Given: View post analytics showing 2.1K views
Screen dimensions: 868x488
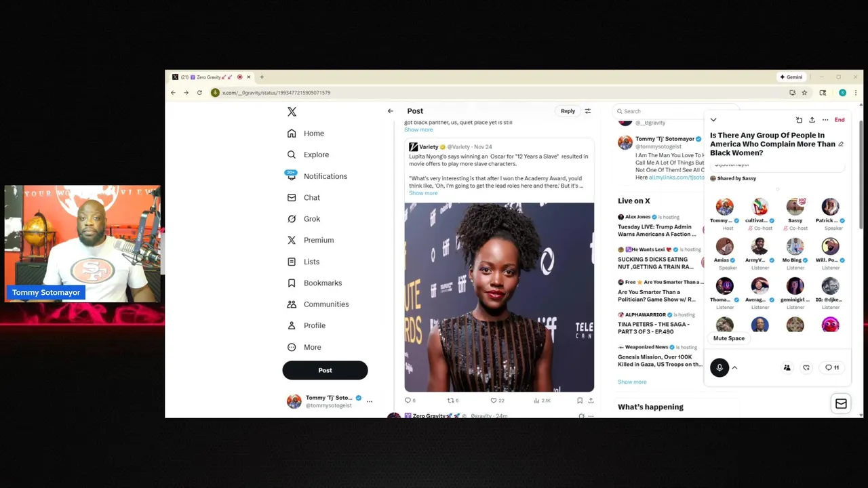Looking at the screenshot, I should (x=542, y=401).
